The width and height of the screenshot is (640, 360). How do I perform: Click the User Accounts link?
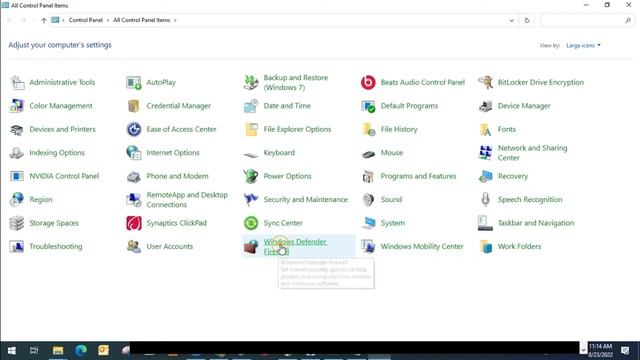pos(169,247)
